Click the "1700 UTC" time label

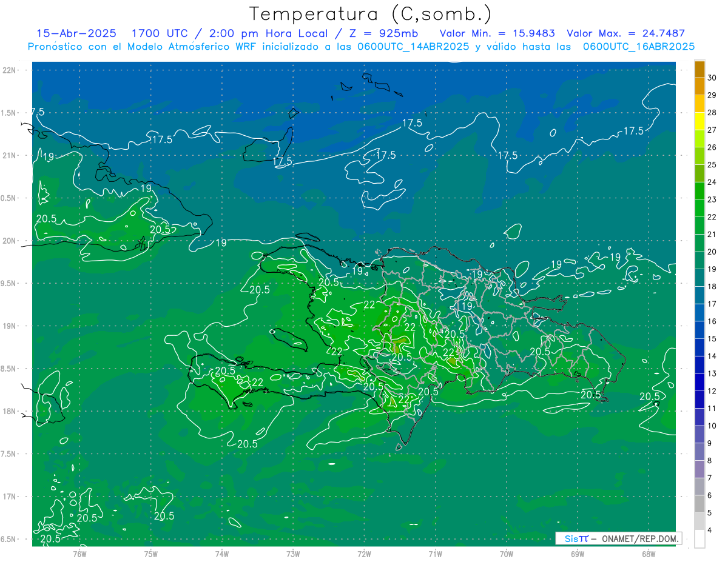161,33
